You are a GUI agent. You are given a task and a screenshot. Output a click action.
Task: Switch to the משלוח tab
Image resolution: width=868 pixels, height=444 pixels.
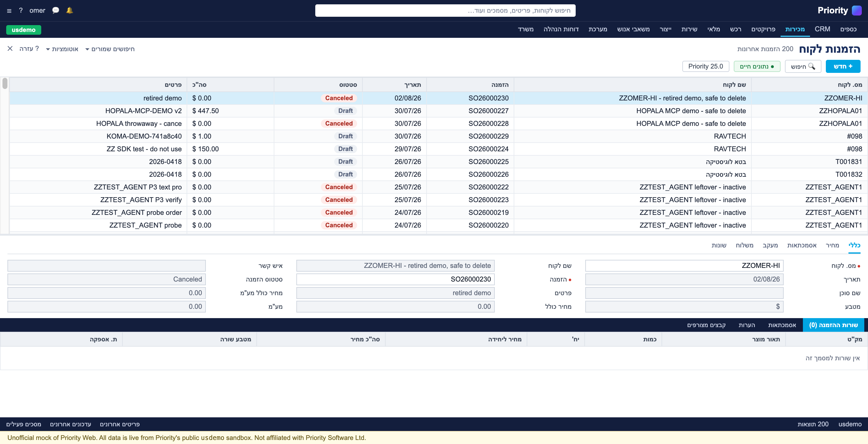click(x=744, y=245)
